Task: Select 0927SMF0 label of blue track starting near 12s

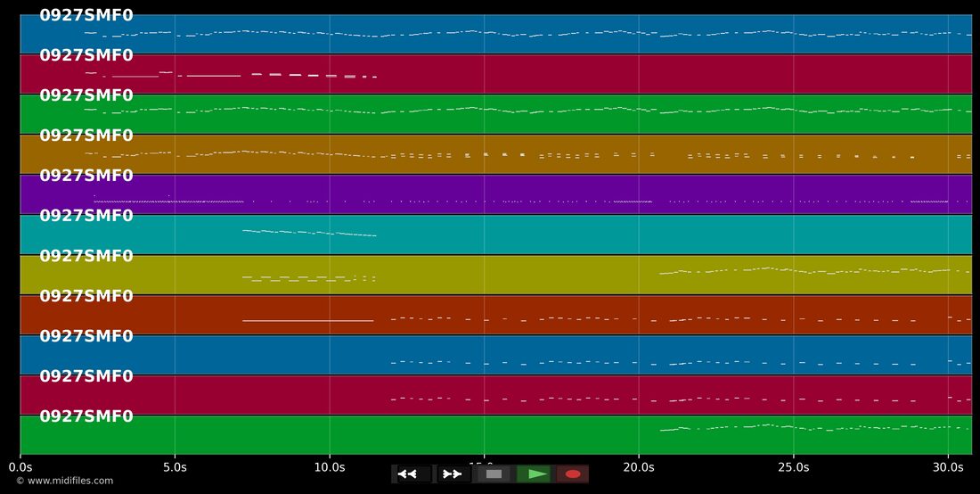Action: point(86,336)
